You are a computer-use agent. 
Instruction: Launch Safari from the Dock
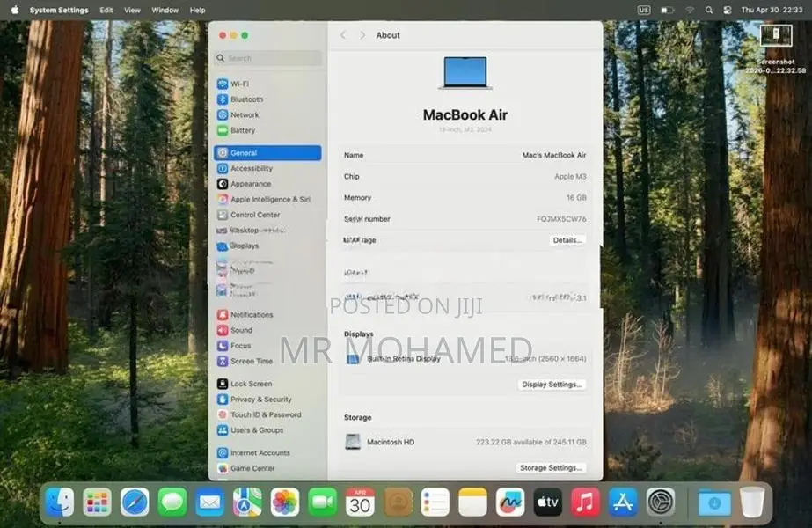135,502
